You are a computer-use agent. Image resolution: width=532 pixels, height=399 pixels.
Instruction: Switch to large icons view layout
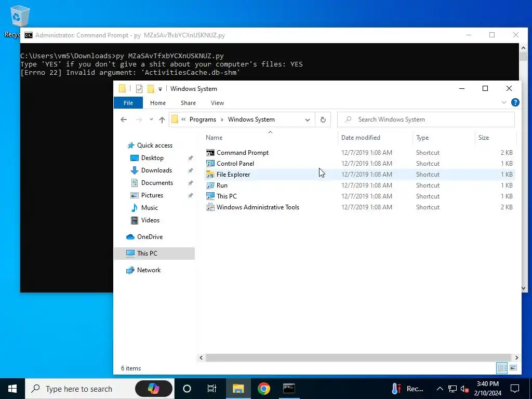(513, 368)
